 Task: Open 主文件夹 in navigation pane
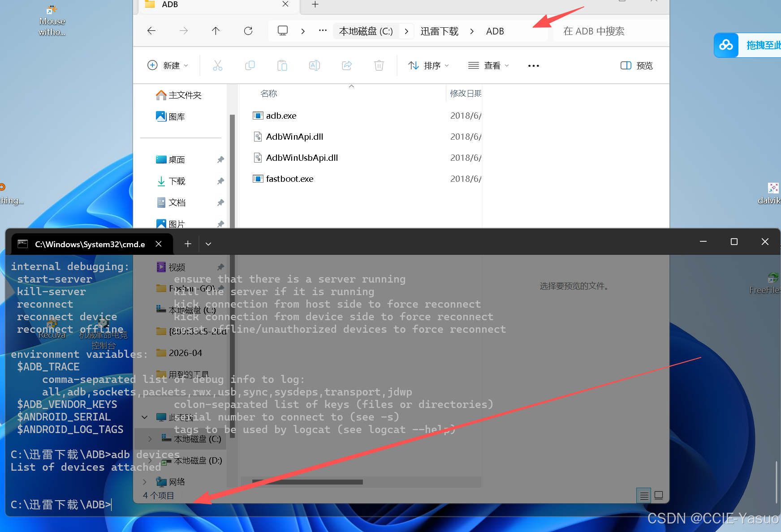click(179, 95)
